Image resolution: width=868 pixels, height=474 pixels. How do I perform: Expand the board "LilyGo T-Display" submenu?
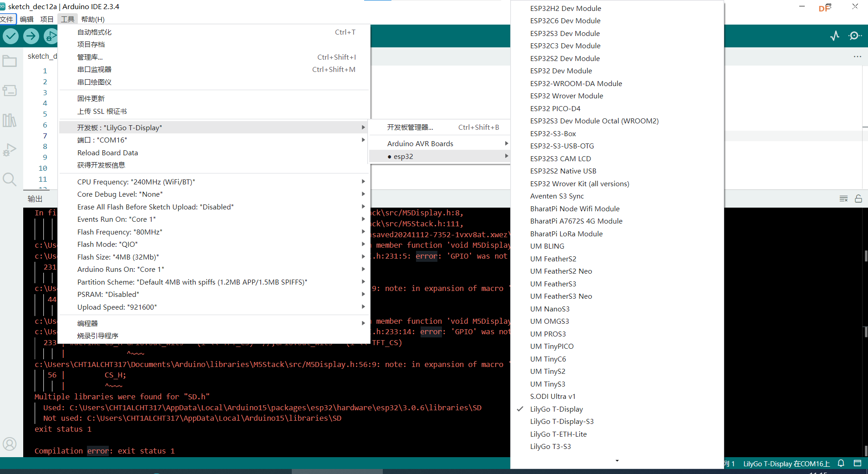point(214,127)
